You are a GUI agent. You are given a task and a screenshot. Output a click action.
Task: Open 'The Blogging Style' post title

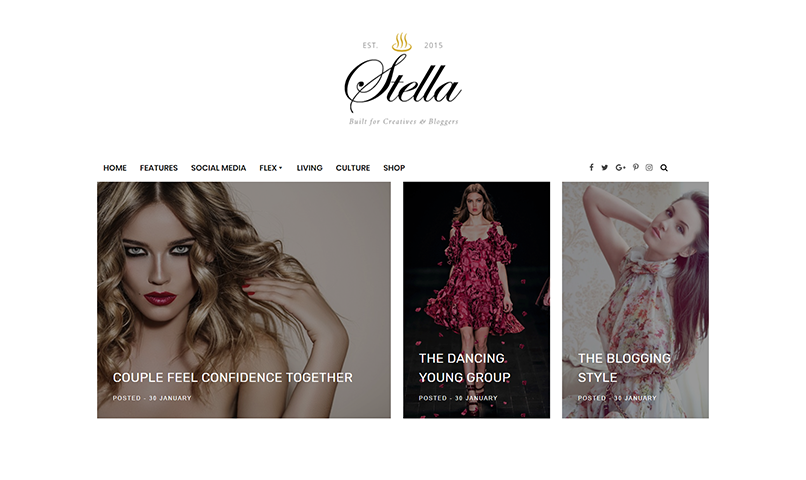[x=624, y=368]
